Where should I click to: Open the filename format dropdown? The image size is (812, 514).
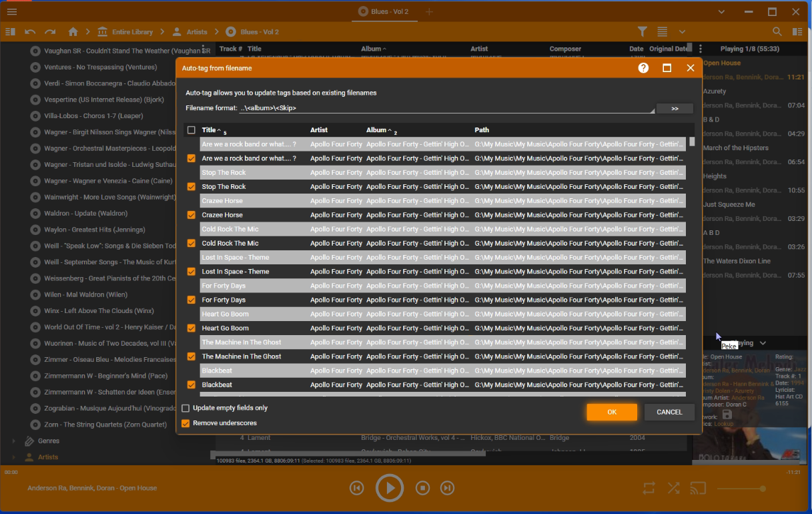click(x=651, y=109)
